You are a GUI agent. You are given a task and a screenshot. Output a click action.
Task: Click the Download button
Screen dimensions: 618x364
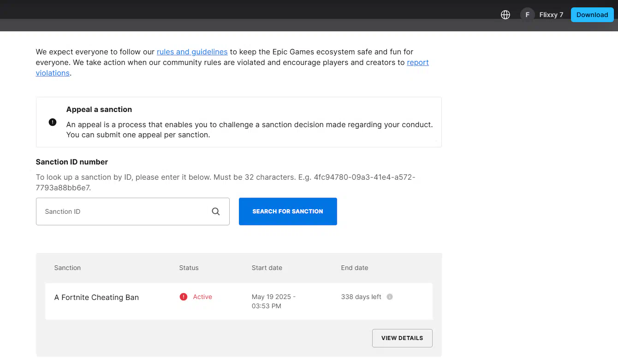[592, 15]
